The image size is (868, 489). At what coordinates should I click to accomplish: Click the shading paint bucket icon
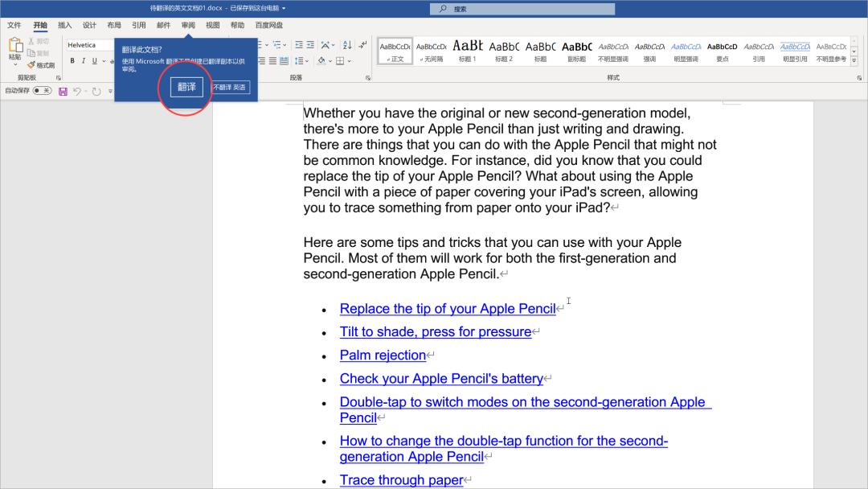pos(321,61)
